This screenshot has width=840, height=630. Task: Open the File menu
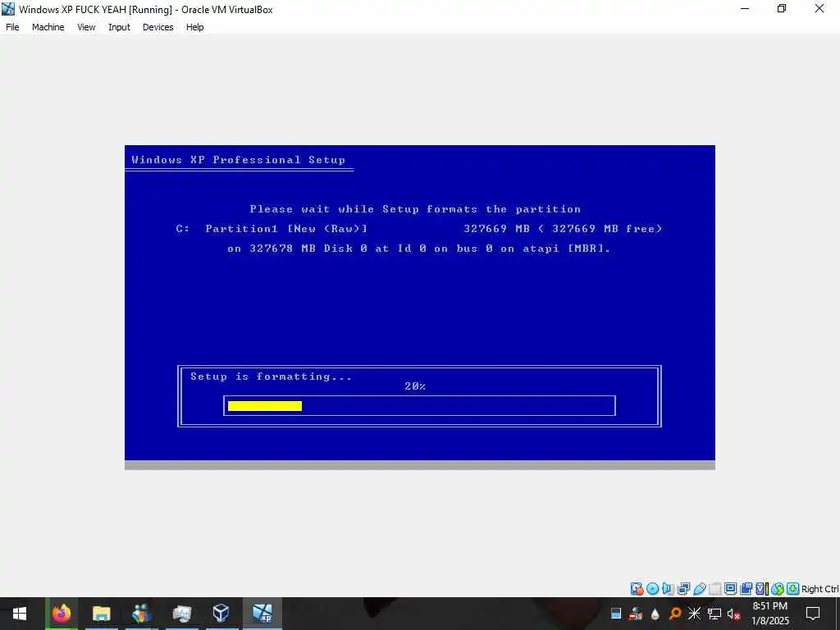tap(12, 27)
